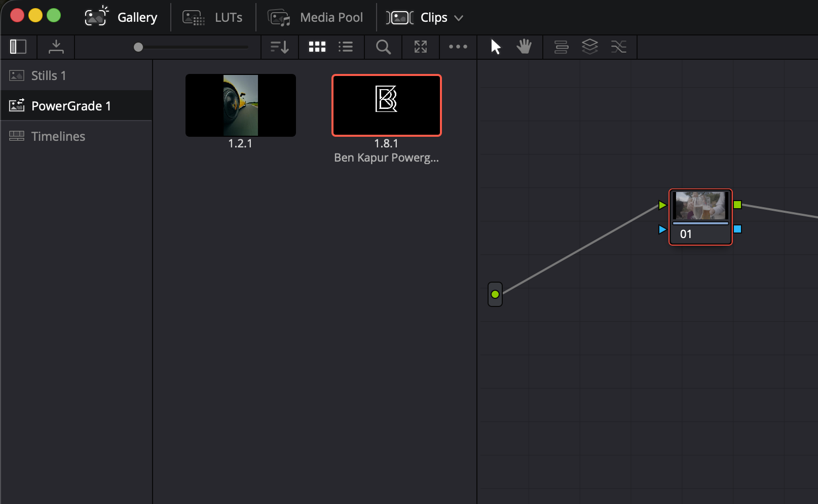The width and height of the screenshot is (818, 504).
Task: Click the green RGB input on node 01
Action: coord(662,205)
